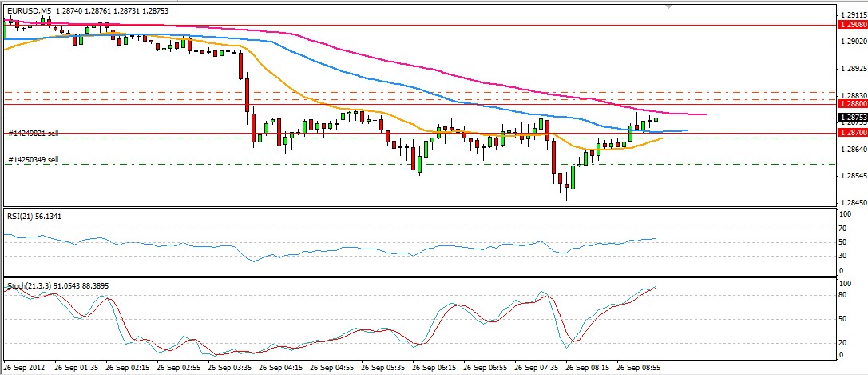The width and height of the screenshot is (868, 375).
Task: Click the 1.28450 price scale label
Action: [853, 203]
